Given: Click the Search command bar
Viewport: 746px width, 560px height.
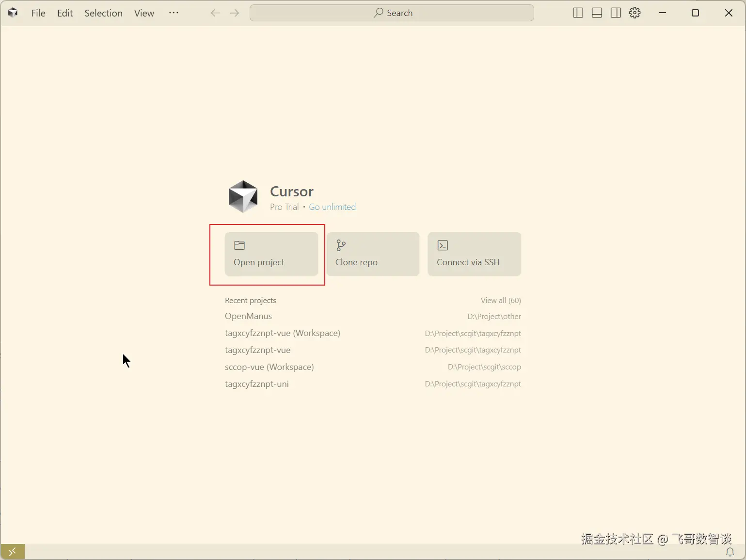Looking at the screenshot, I should [x=392, y=13].
